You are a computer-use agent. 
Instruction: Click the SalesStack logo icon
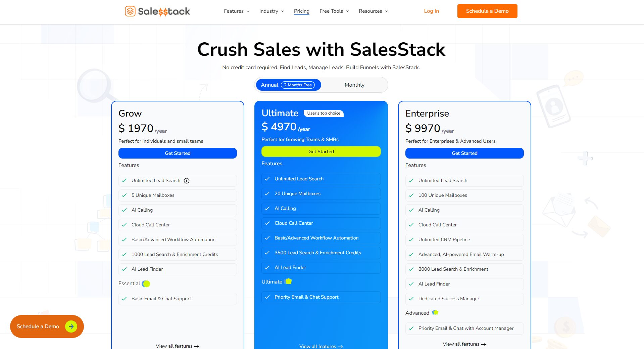tap(130, 11)
